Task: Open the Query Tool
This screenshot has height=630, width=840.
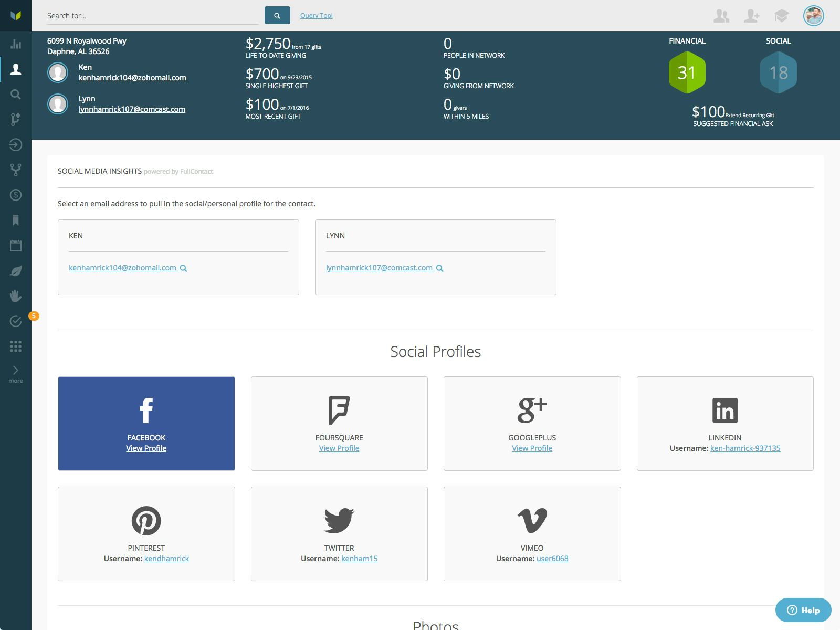Action: point(316,15)
